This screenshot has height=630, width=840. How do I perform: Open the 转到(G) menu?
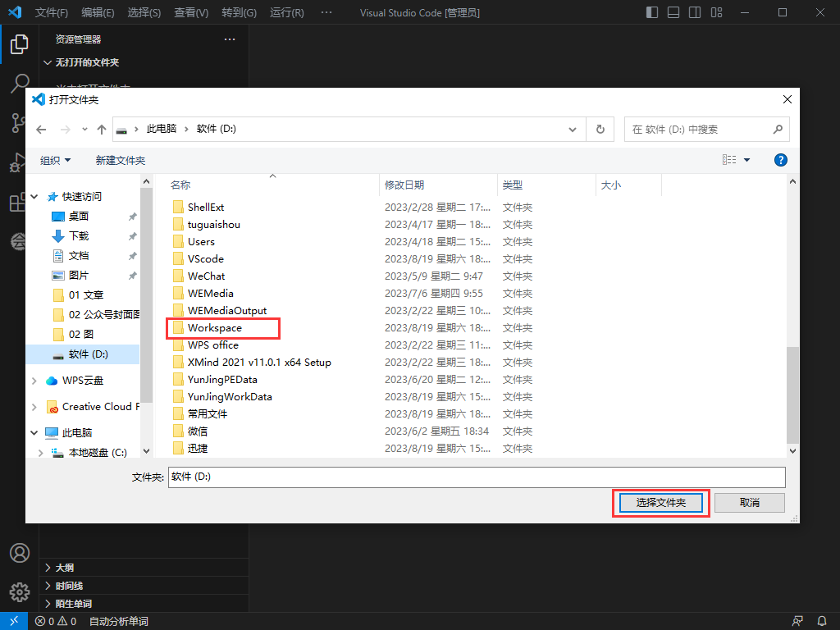pos(239,12)
